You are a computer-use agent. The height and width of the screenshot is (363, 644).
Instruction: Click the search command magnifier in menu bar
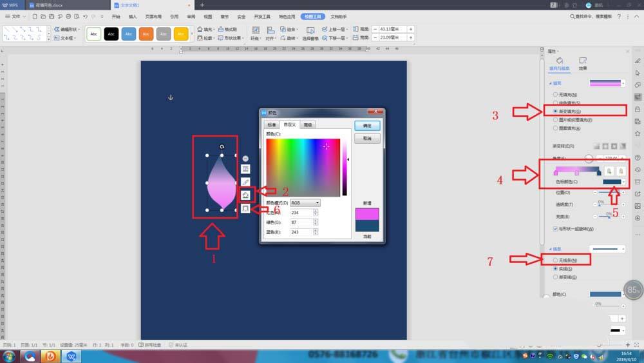click(572, 17)
